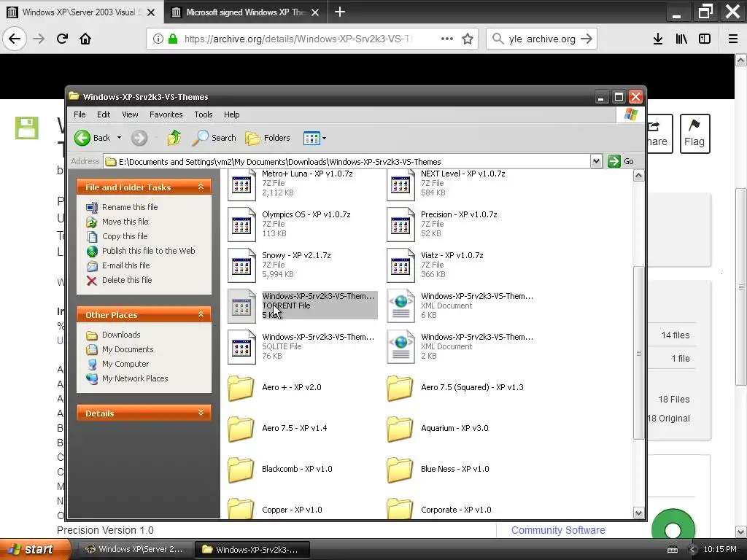
Task: Open the Views dropdown button
Action: coord(314,138)
